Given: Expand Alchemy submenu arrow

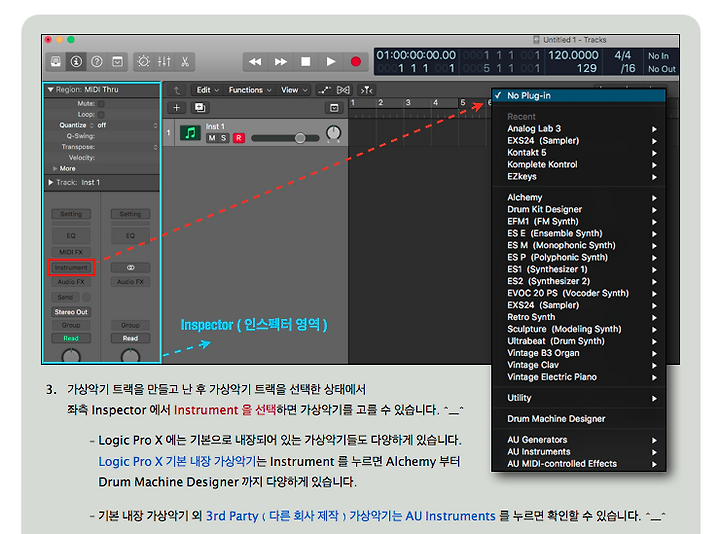Looking at the screenshot, I should point(654,198).
